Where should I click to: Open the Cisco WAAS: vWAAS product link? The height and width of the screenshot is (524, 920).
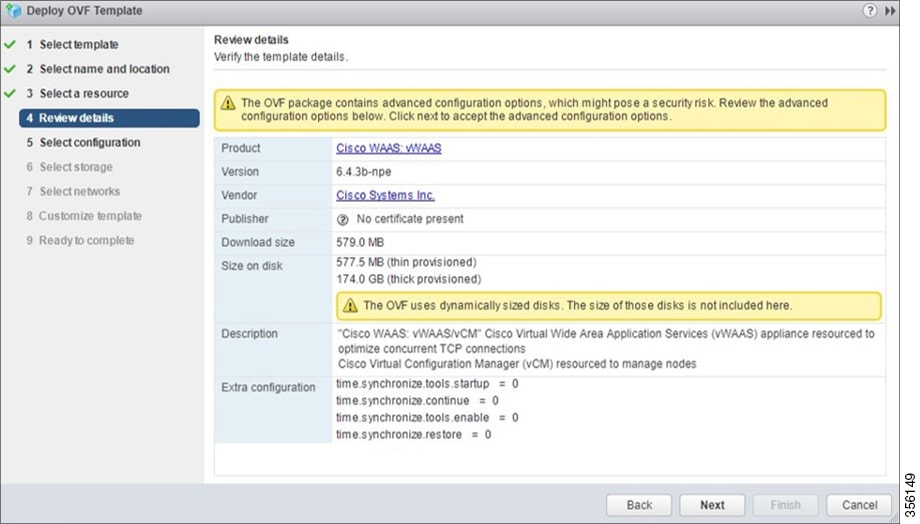pos(388,148)
